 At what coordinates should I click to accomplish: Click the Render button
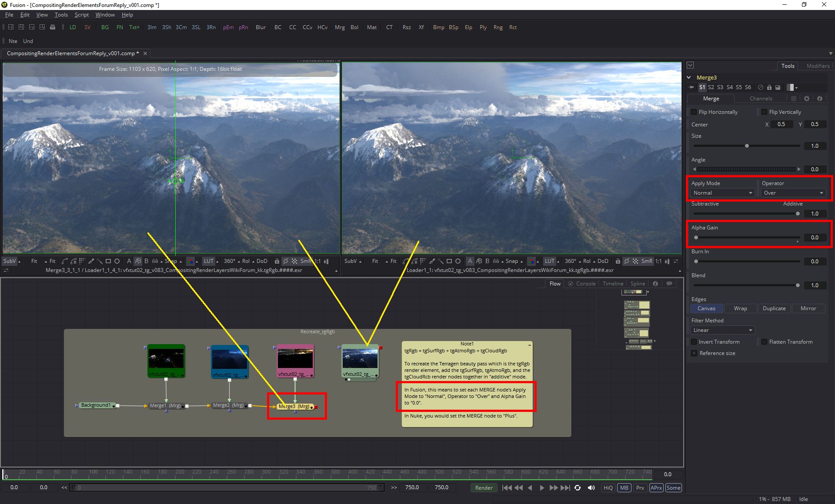tap(484, 487)
